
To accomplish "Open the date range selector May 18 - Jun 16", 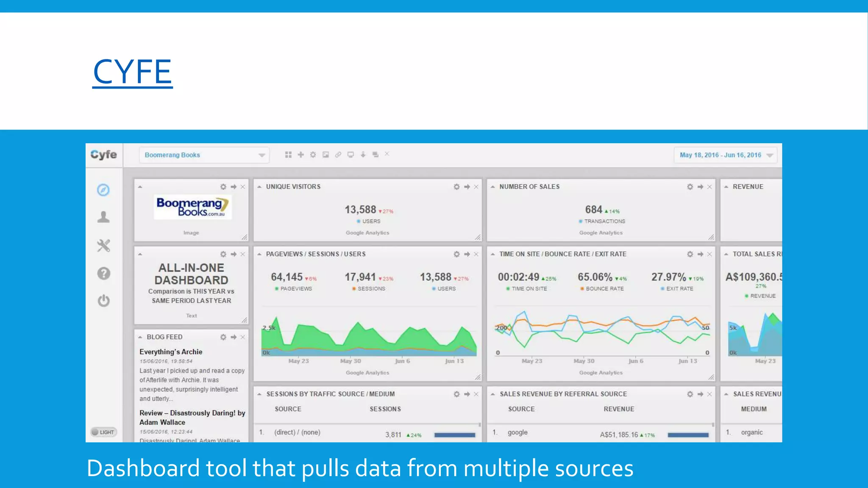I will click(725, 155).
